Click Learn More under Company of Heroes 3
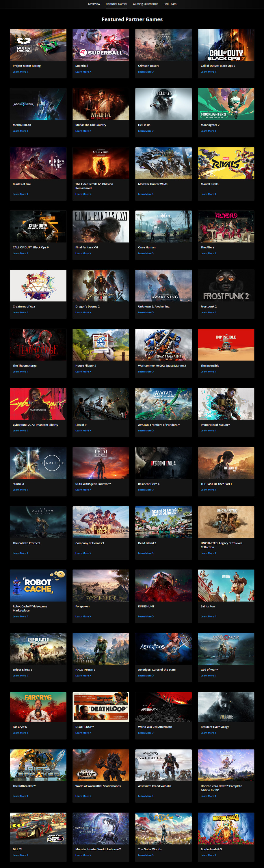Image resolution: width=264 pixels, height=868 pixels. pyautogui.click(x=83, y=553)
